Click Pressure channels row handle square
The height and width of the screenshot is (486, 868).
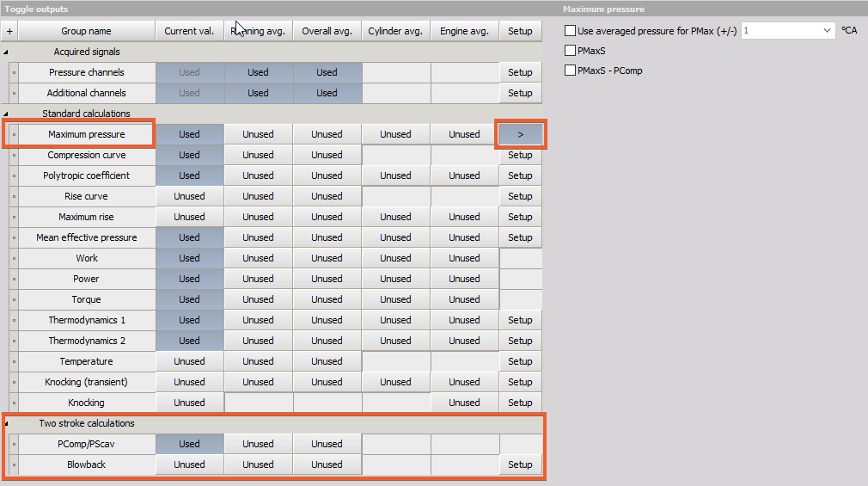(x=14, y=72)
